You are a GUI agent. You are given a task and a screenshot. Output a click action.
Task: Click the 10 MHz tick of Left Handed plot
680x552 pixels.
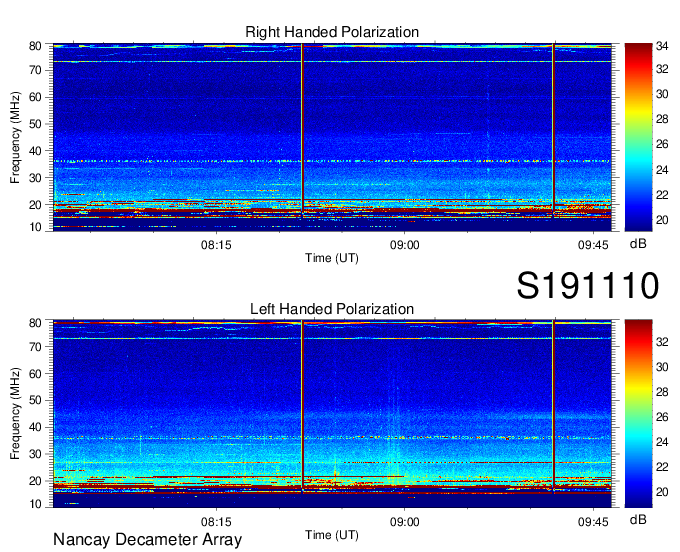click(x=35, y=504)
